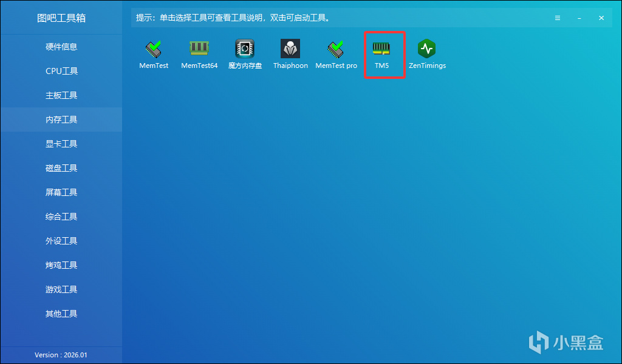
Task: Switch to 屏幕工具 category
Action: 61,192
